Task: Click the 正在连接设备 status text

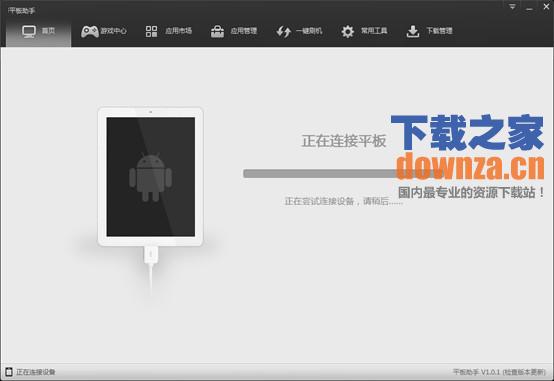Action: click(36, 372)
